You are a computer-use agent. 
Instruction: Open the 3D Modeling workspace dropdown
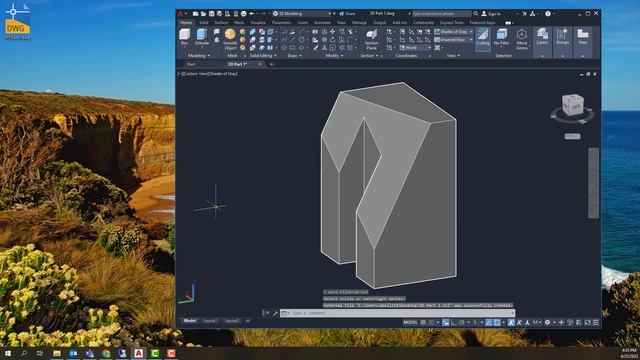tap(302, 13)
